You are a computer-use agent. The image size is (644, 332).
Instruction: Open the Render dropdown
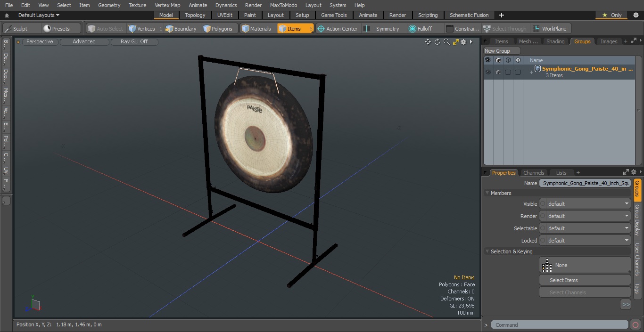[x=585, y=216]
